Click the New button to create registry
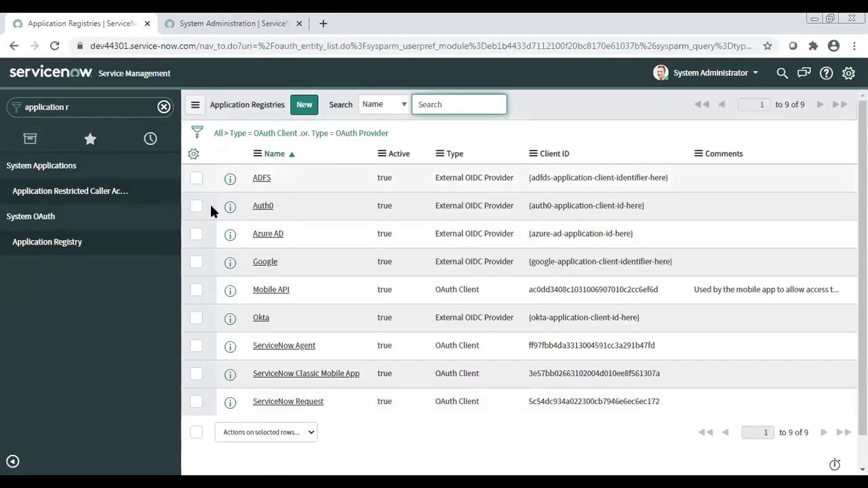The image size is (868, 488). click(x=304, y=104)
